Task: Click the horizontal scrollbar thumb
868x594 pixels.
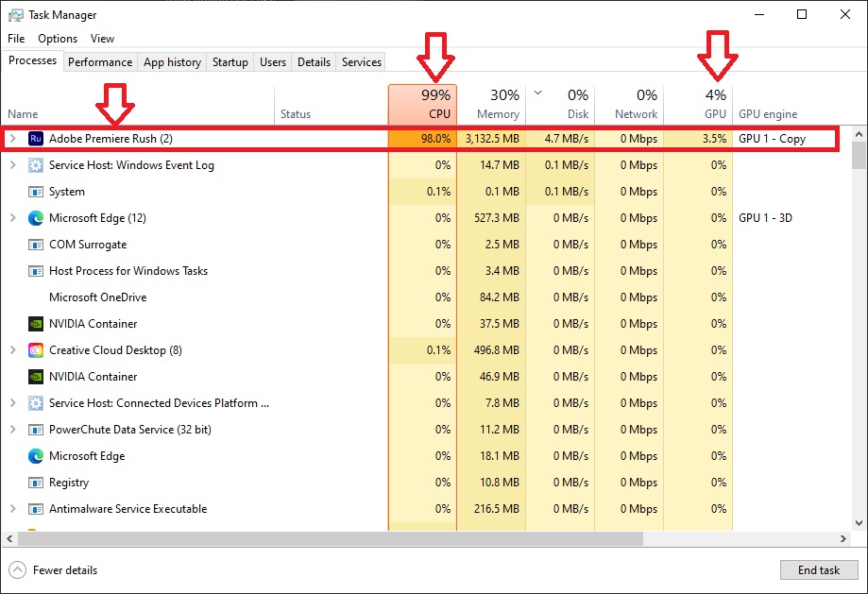Action: [x=331, y=538]
